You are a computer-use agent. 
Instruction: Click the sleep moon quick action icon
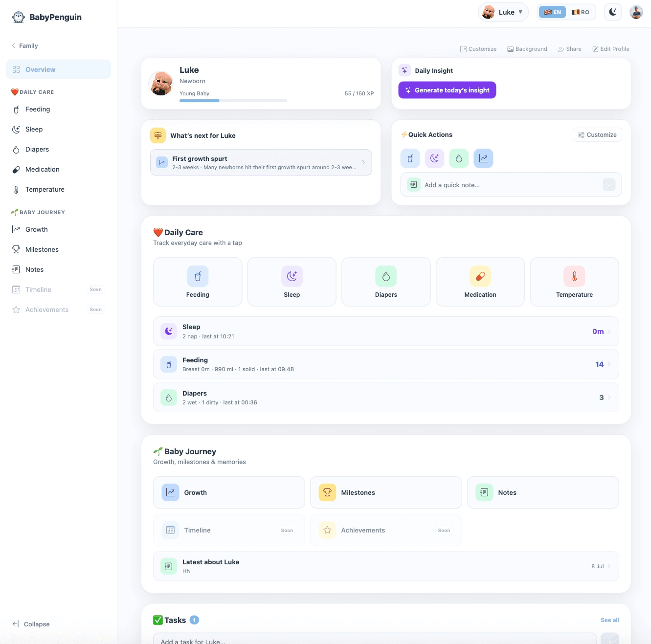tap(434, 158)
